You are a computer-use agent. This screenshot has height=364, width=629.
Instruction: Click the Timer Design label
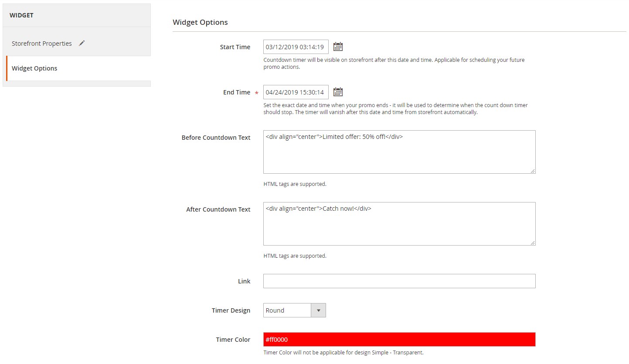click(231, 310)
